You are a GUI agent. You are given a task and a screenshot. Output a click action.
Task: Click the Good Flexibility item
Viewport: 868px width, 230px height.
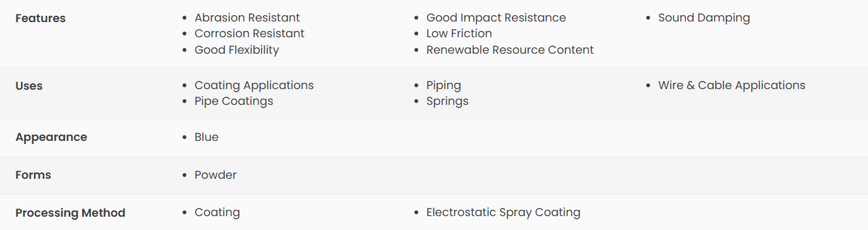pos(237,50)
